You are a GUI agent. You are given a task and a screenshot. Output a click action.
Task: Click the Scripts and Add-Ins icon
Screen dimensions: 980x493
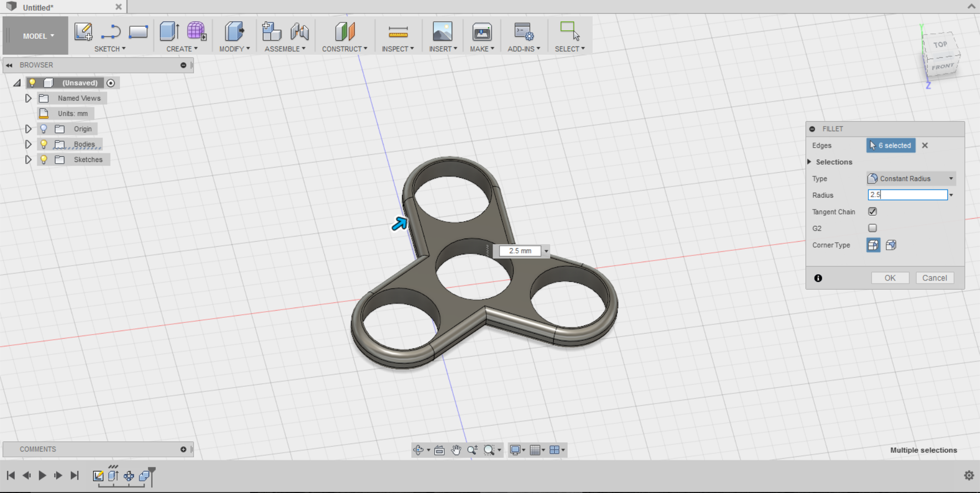pyautogui.click(x=524, y=32)
